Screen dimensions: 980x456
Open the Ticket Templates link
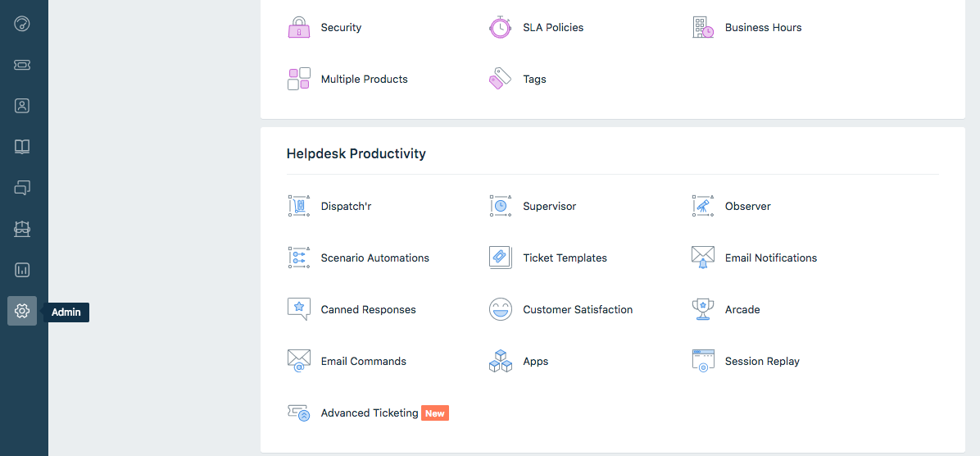tap(565, 258)
